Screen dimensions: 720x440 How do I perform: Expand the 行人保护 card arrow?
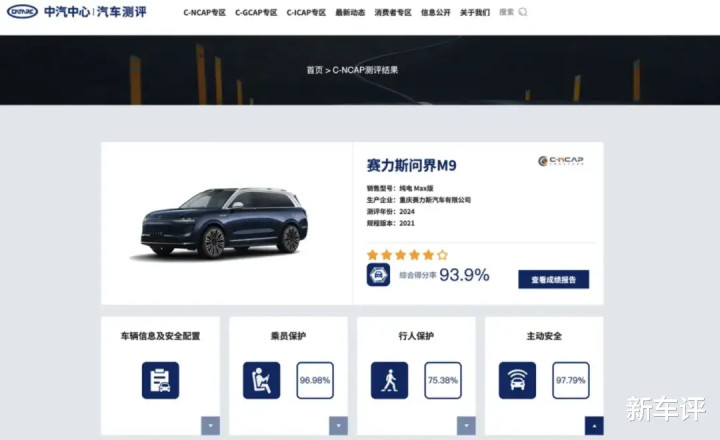pyautogui.click(x=466, y=426)
